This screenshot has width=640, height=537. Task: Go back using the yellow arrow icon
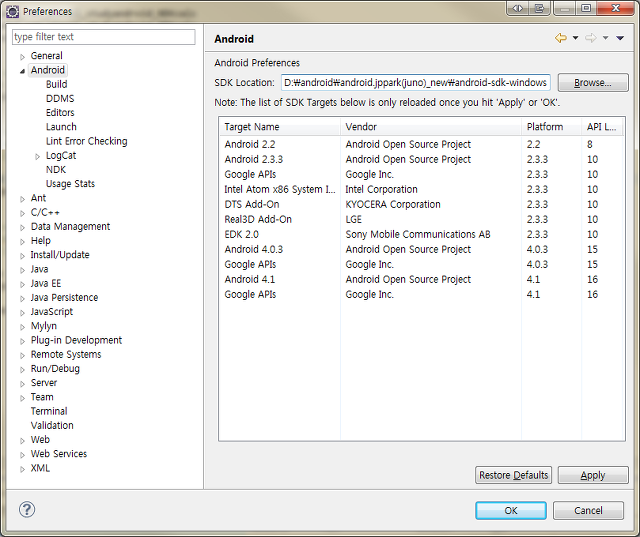(x=561, y=38)
